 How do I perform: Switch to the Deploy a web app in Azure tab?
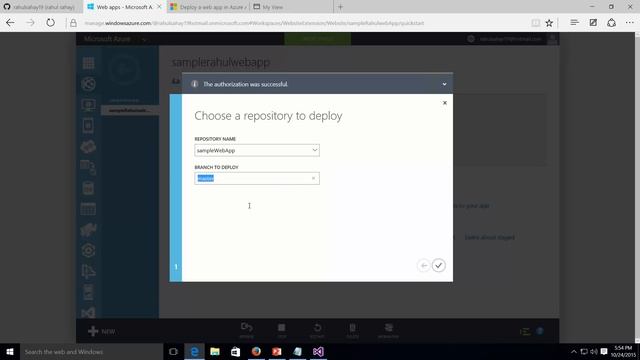tap(208, 7)
